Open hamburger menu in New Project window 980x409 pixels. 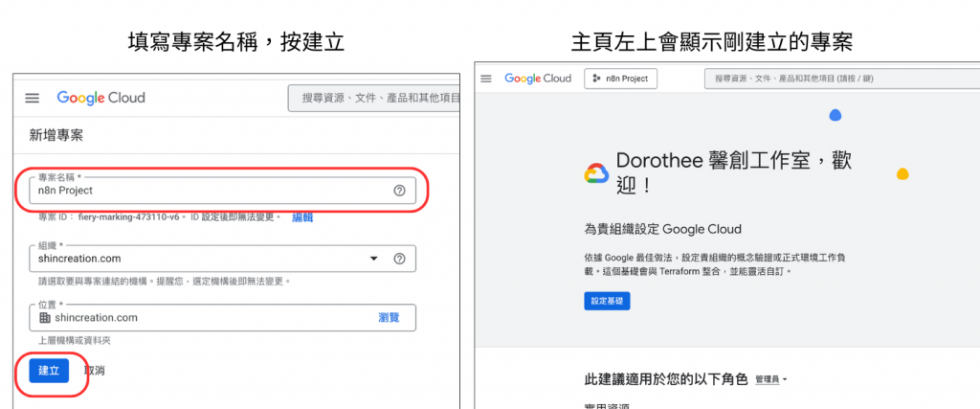click(x=32, y=99)
